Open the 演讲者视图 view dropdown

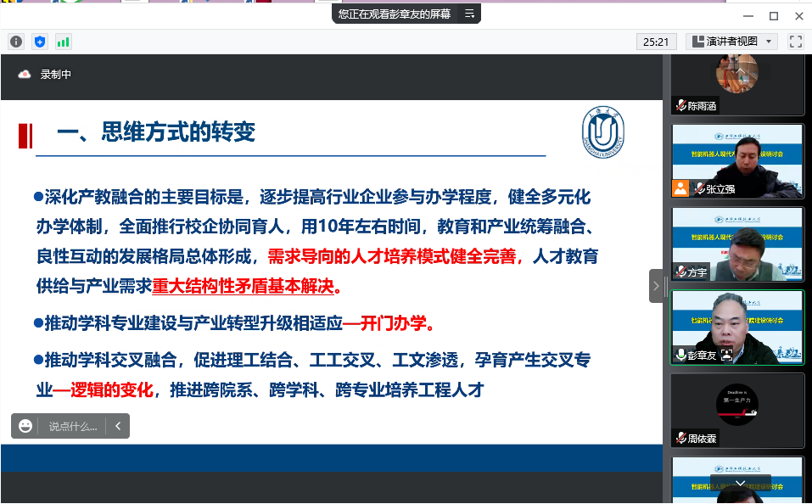[x=731, y=41]
